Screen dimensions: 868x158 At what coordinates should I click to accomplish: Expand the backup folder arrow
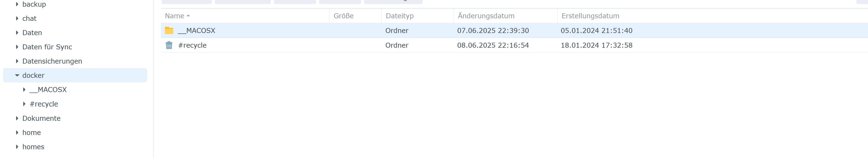click(x=17, y=4)
